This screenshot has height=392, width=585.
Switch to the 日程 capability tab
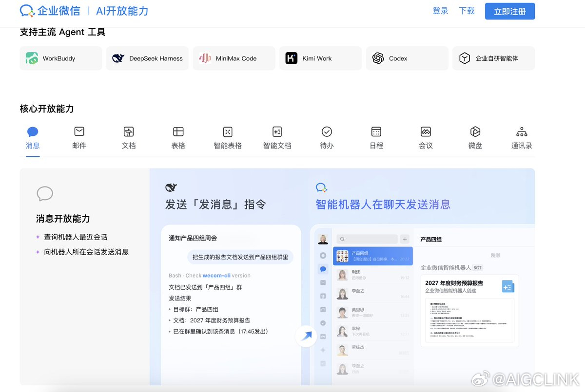[x=376, y=138]
